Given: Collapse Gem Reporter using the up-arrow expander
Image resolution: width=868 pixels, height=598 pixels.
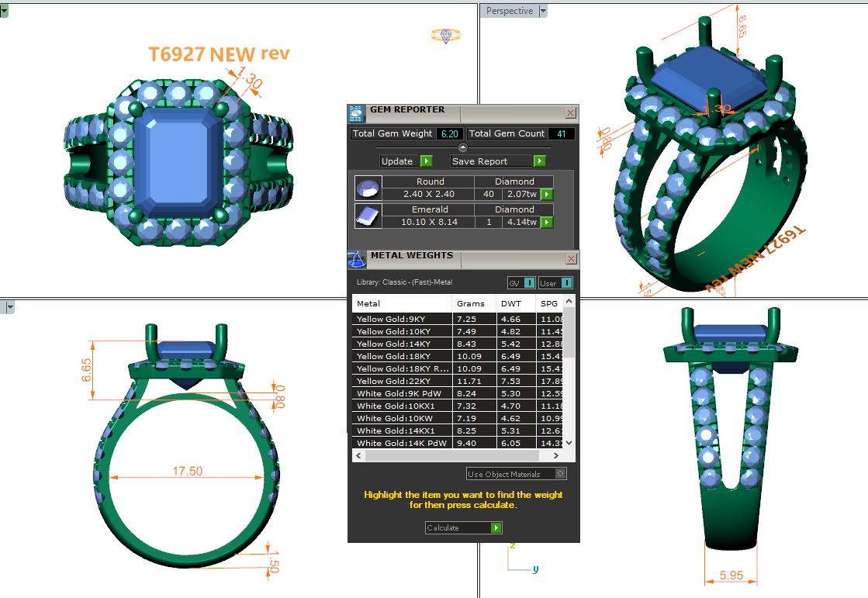Looking at the screenshot, I should (x=463, y=147).
